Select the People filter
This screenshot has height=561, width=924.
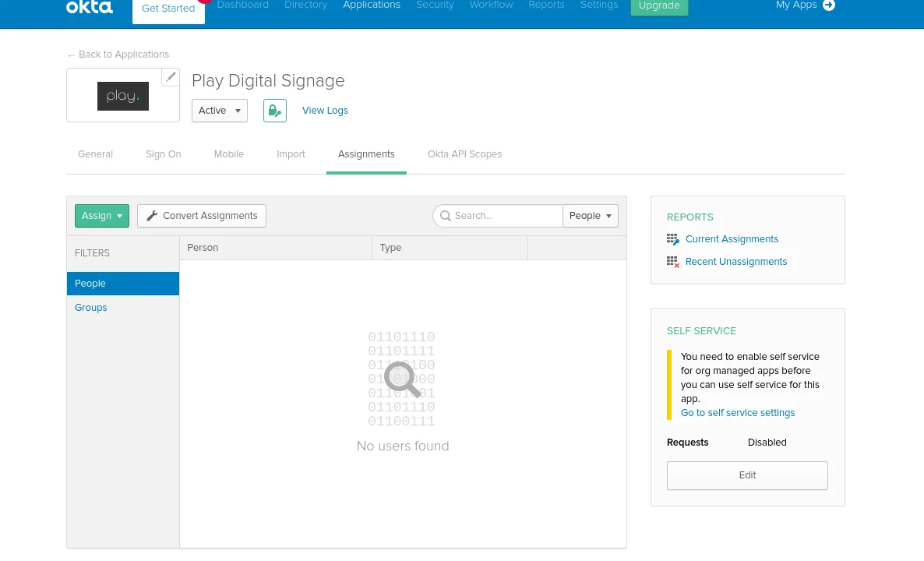122,284
